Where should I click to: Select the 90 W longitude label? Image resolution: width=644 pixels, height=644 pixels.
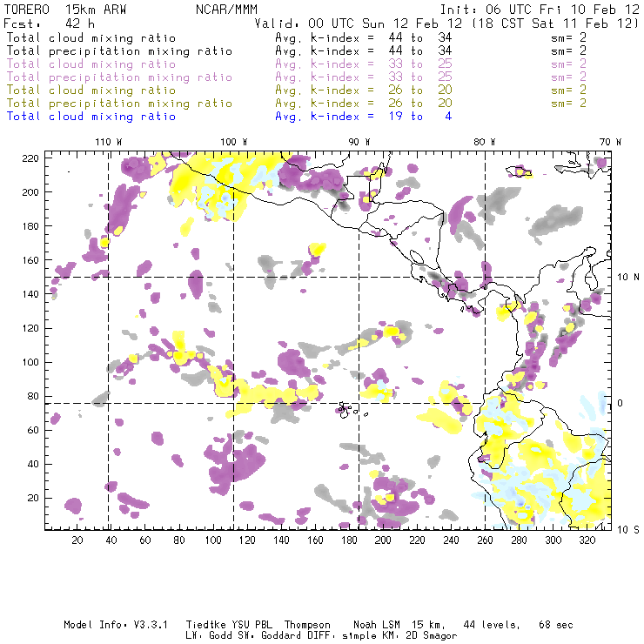[x=359, y=142]
